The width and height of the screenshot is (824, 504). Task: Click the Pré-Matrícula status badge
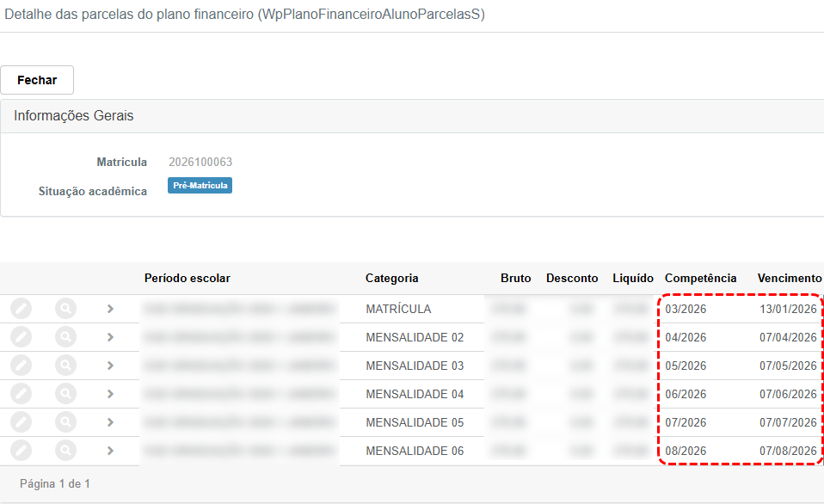(x=200, y=186)
